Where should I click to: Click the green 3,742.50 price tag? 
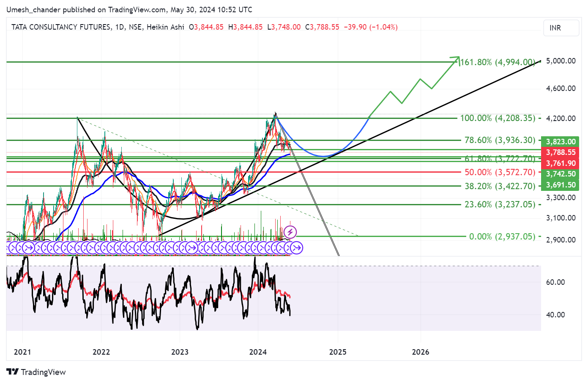(561, 174)
